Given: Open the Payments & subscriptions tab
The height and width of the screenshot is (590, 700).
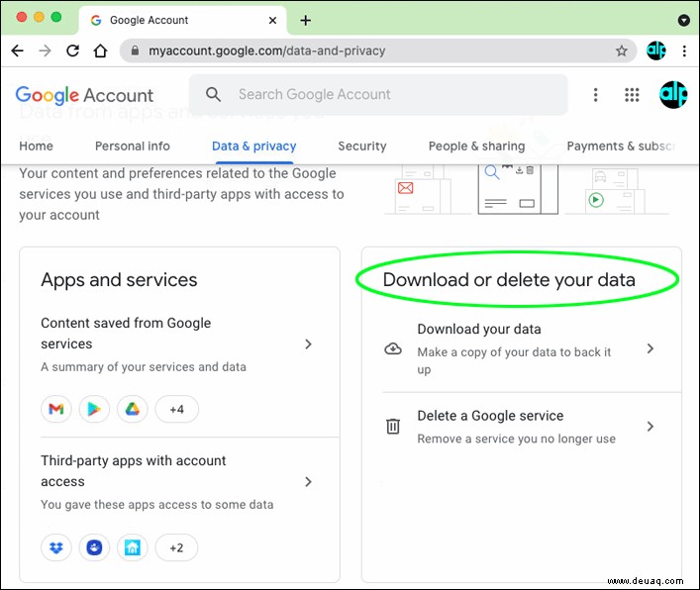Looking at the screenshot, I should (621, 146).
